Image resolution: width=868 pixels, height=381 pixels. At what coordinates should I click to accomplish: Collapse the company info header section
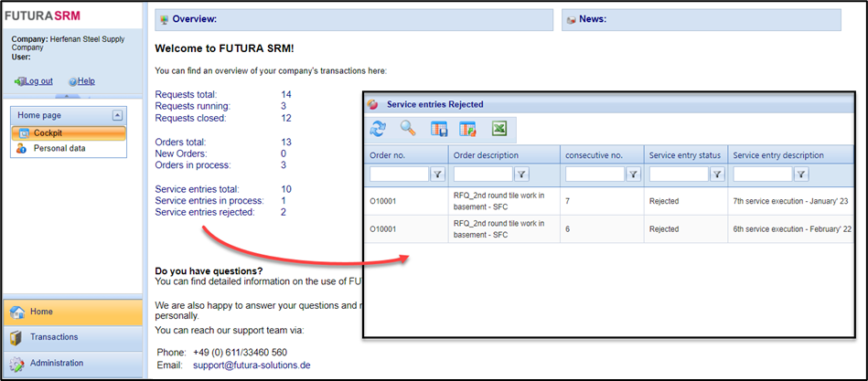pyautogui.click(x=68, y=96)
